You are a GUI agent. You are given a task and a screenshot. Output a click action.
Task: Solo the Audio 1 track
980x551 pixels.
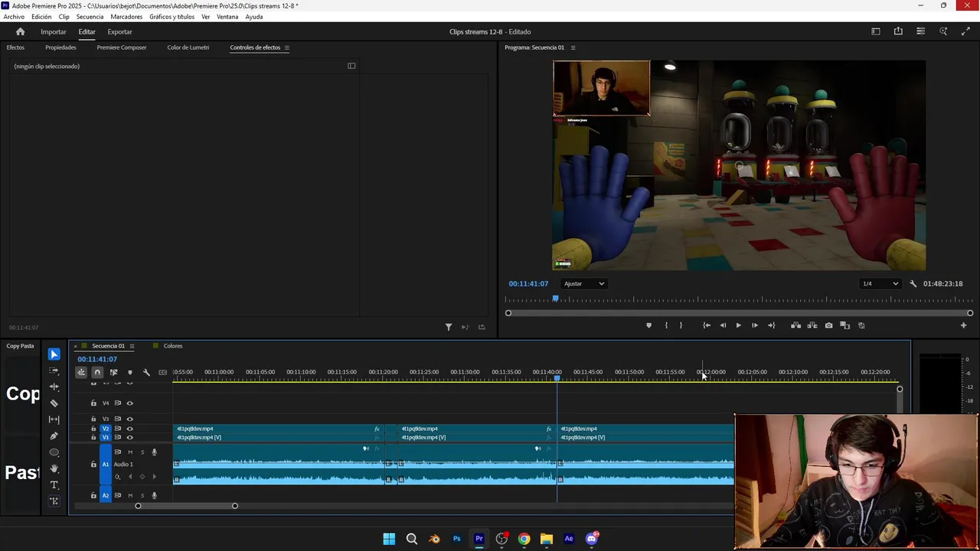[142, 452]
